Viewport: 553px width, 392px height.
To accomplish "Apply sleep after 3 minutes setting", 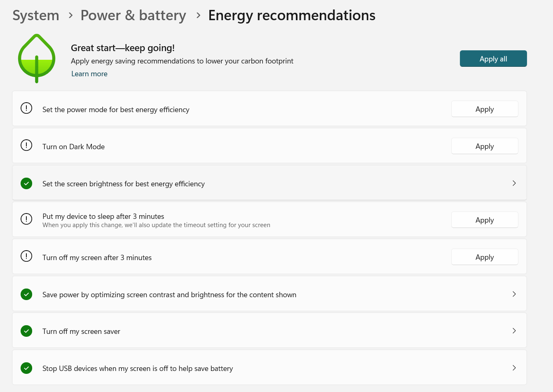I will coord(485,220).
